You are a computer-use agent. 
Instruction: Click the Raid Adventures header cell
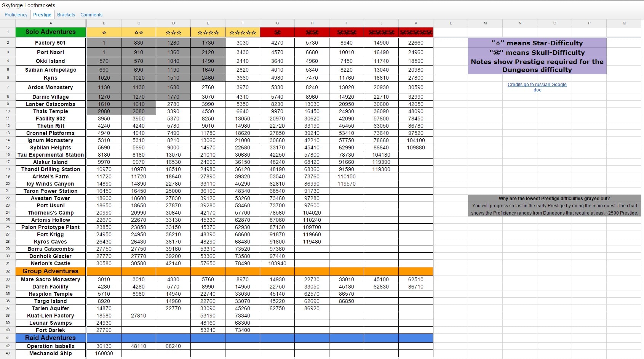pos(51,338)
